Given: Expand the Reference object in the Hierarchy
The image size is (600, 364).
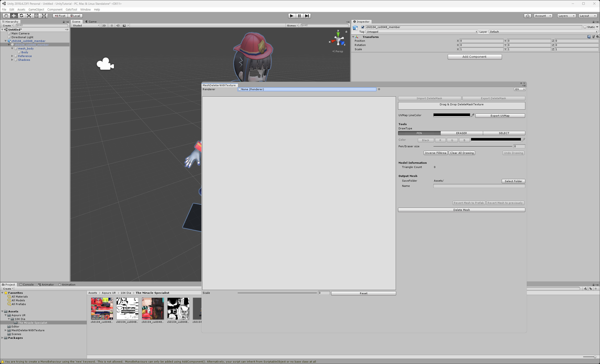Looking at the screenshot, I should pyautogui.click(x=12, y=56).
